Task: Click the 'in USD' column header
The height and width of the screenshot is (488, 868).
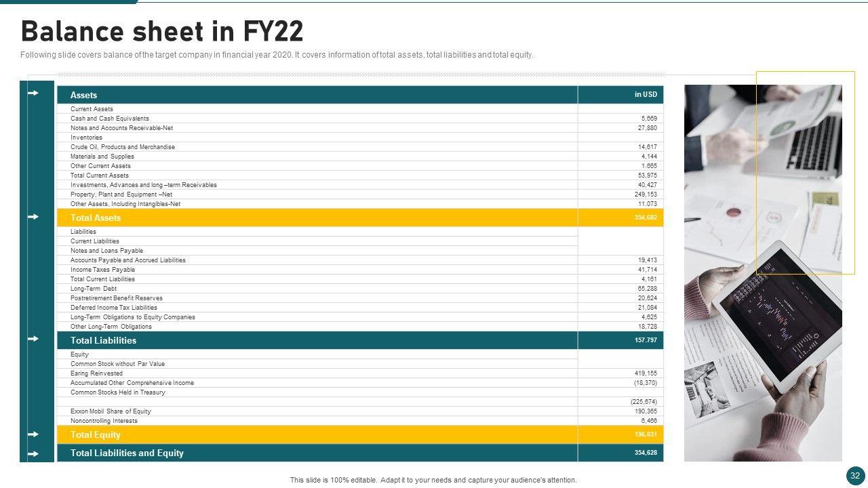Action: point(646,95)
